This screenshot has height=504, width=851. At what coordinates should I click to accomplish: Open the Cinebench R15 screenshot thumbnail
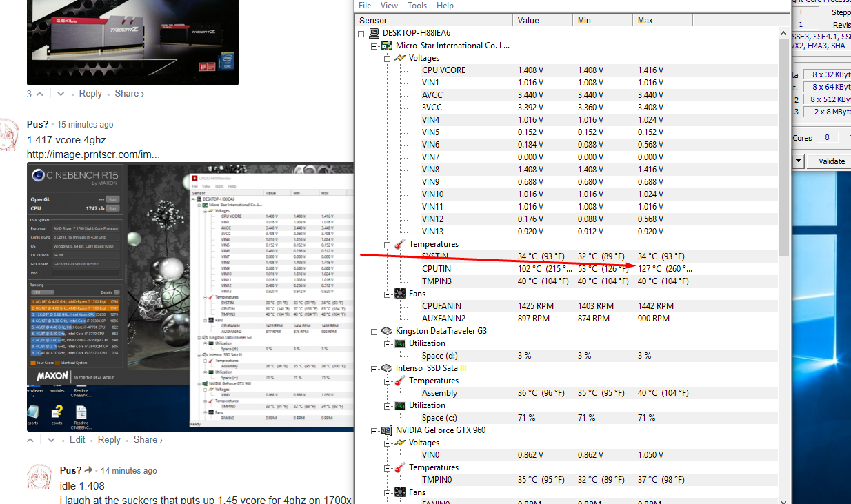(x=190, y=296)
